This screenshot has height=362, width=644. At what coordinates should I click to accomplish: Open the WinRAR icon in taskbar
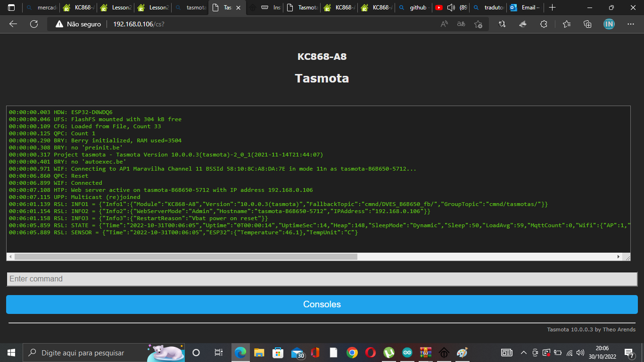point(426,353)
